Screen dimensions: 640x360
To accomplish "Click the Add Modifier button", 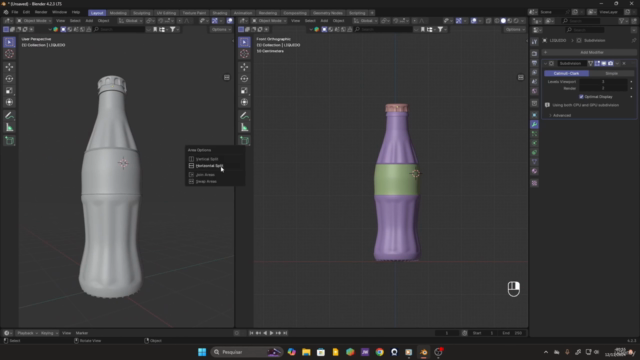I will pos(589,52).
